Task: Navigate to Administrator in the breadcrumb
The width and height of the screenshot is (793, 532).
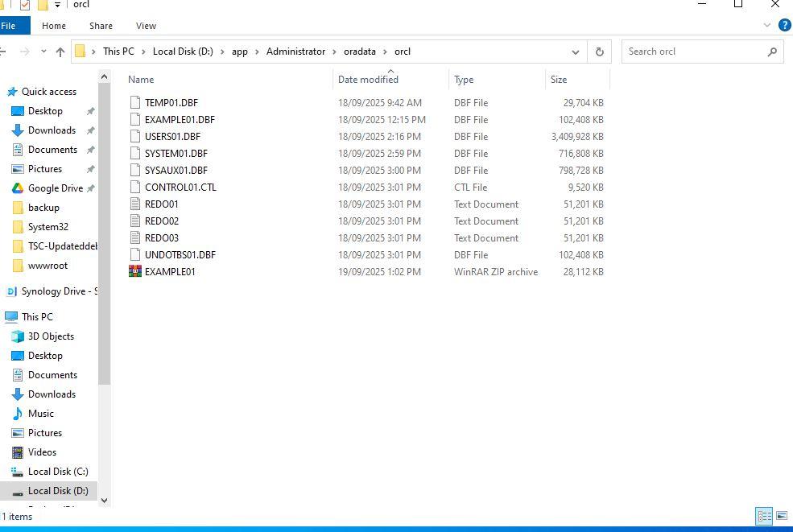Action: (295, 52)
